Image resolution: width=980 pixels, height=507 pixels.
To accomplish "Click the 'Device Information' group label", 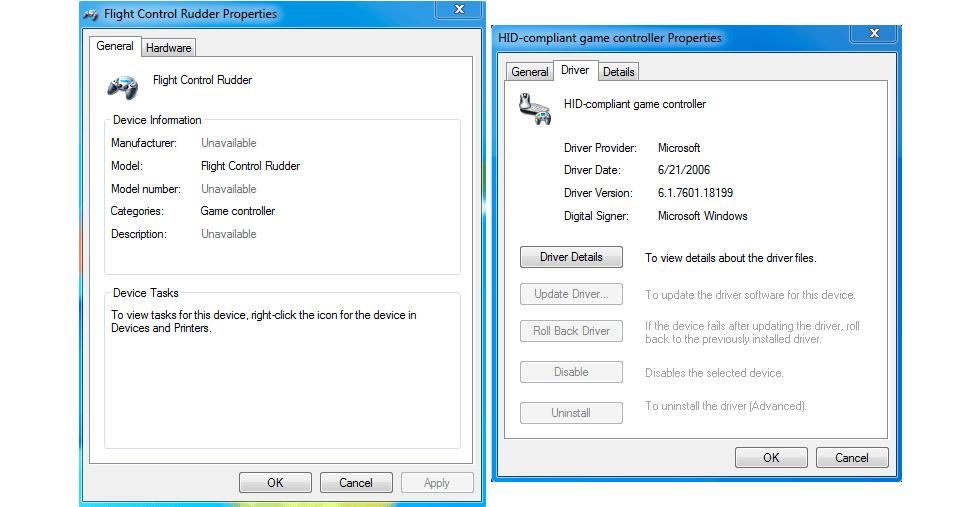I will (x=157, y=119).
